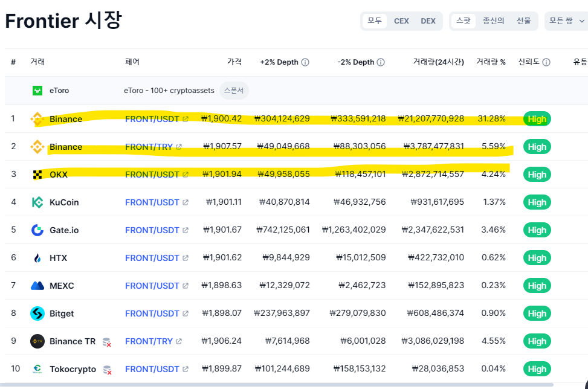Sort by the 거래량 % column header
This screenshot has height=389, width=588.
pos(491,62)
